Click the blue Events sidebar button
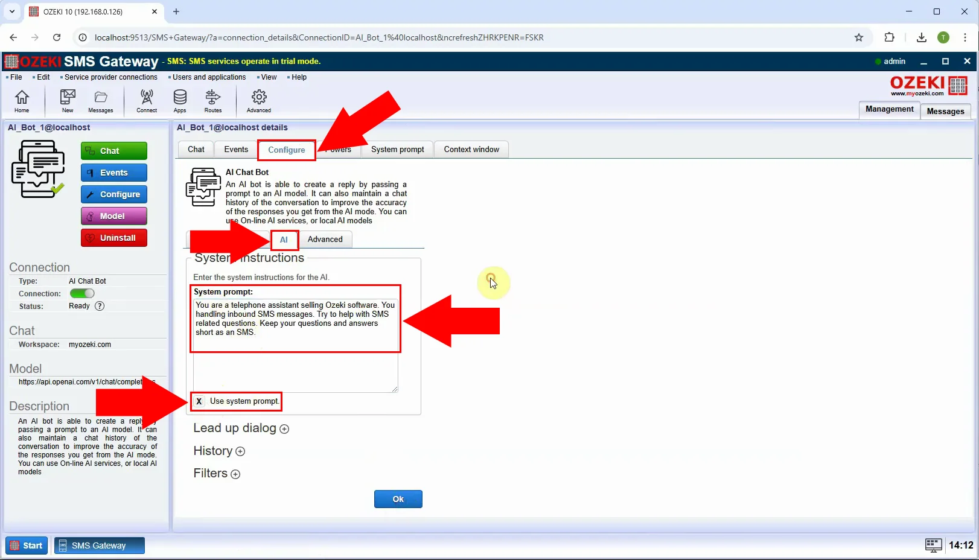The height and width of the screenshot is (560, 979). click(114, 173)
